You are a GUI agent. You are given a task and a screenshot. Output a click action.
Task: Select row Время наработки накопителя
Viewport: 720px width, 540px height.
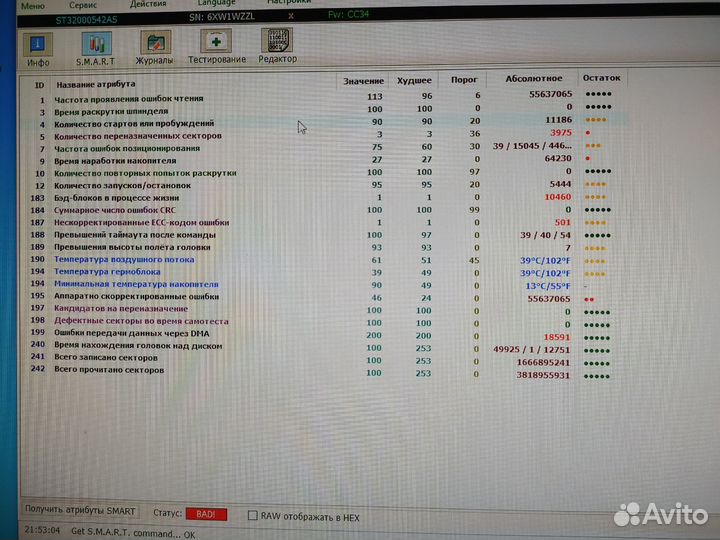click(x=324, y=160)
